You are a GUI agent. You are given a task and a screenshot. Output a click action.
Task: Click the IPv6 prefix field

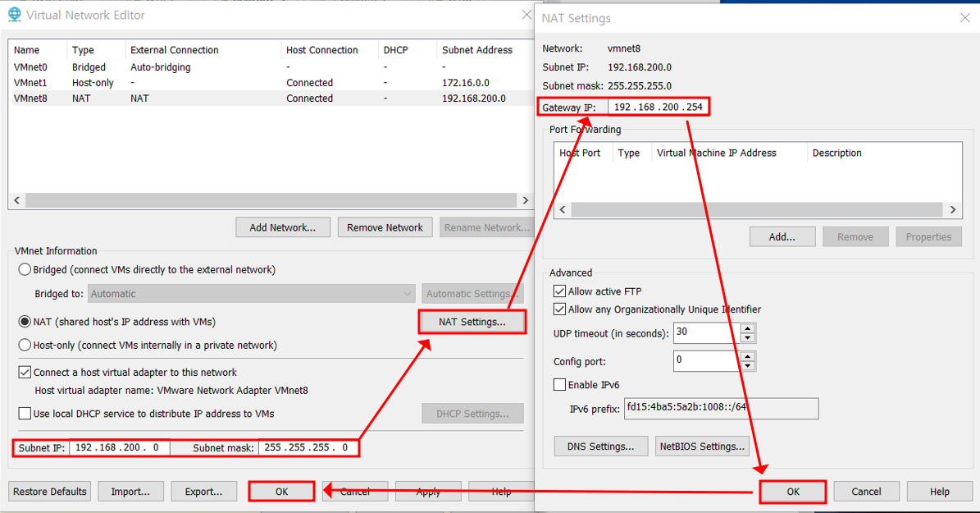(721, 408)
